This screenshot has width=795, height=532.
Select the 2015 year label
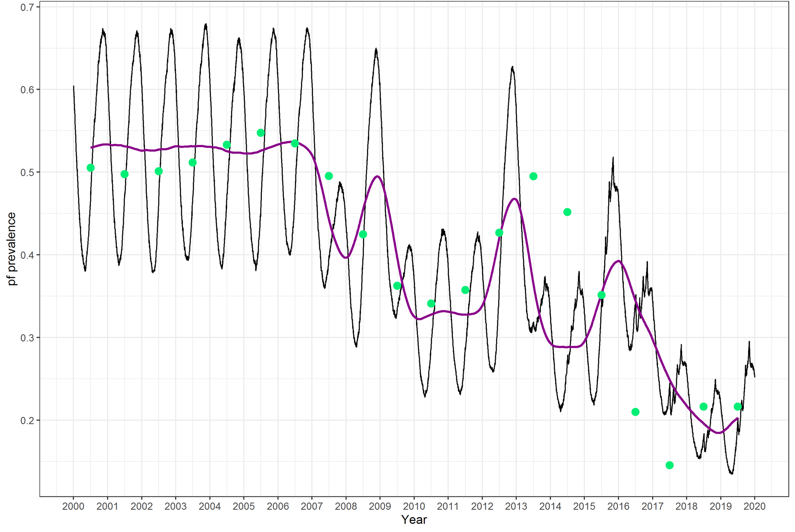(584, 507)
